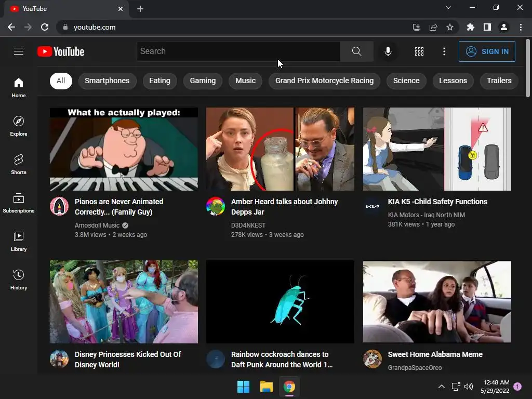The height and width of the screenshot is (399, 532).
Task: Select the Music filter chip
Action: (246, 81)
